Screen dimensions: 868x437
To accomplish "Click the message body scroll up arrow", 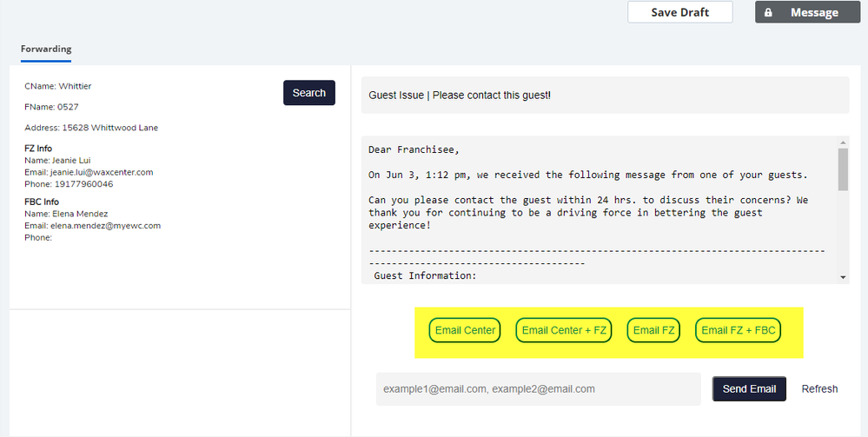I will tap(843, 142).
